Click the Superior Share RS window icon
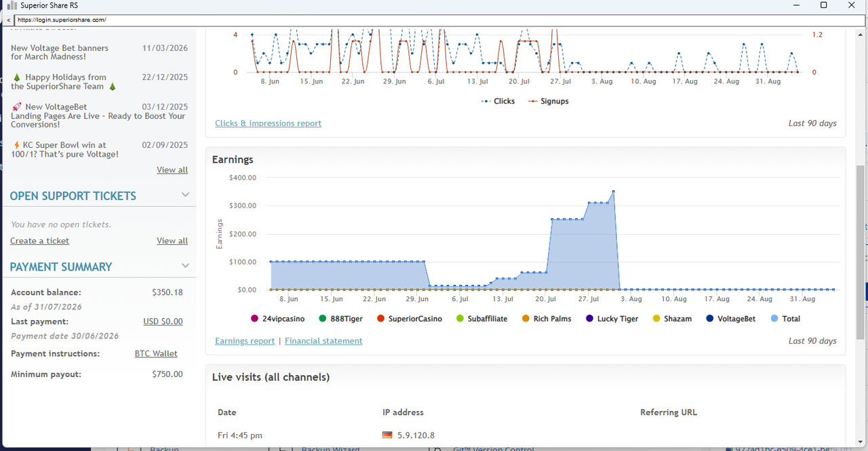This screenshot has width=868, height=451. coord(12,5)
